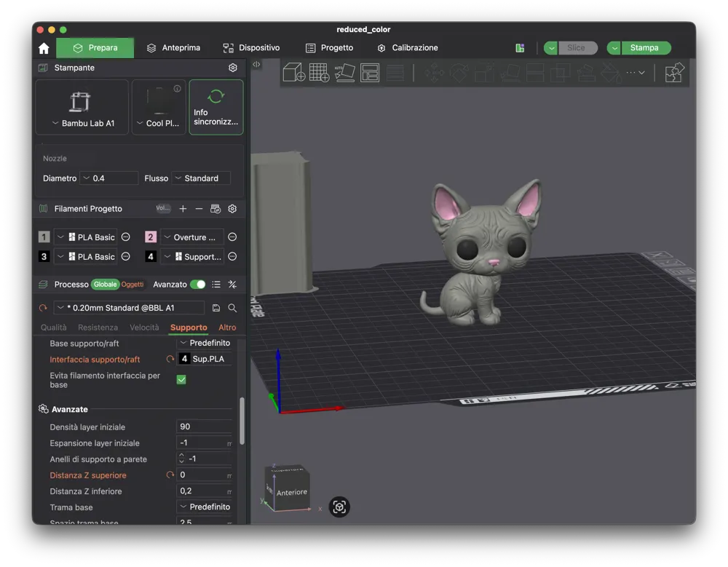This screenshot has height=567, width=728.
Task: Open the Flusso Standard dropdown
Action: (x=201, y=178)
